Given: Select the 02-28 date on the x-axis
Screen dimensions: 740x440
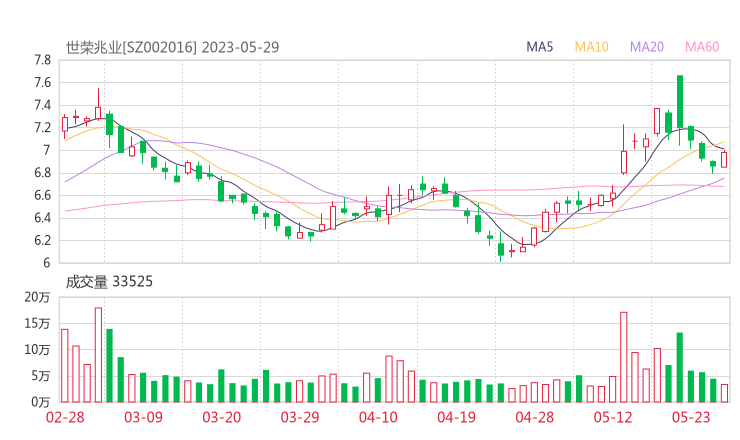Looking at the screenshot, I should [65, 417].
